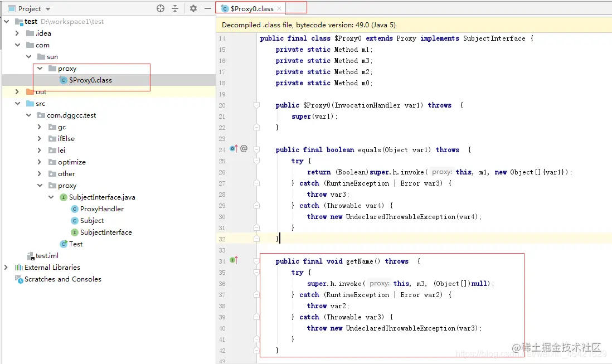Collapse the SubjectInterface.java node
This screenshot has width=612, height=364.
click(51, 197)
